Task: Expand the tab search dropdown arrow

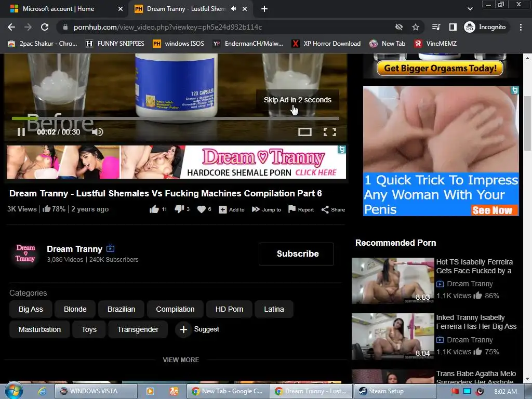Action: point(470,9)
